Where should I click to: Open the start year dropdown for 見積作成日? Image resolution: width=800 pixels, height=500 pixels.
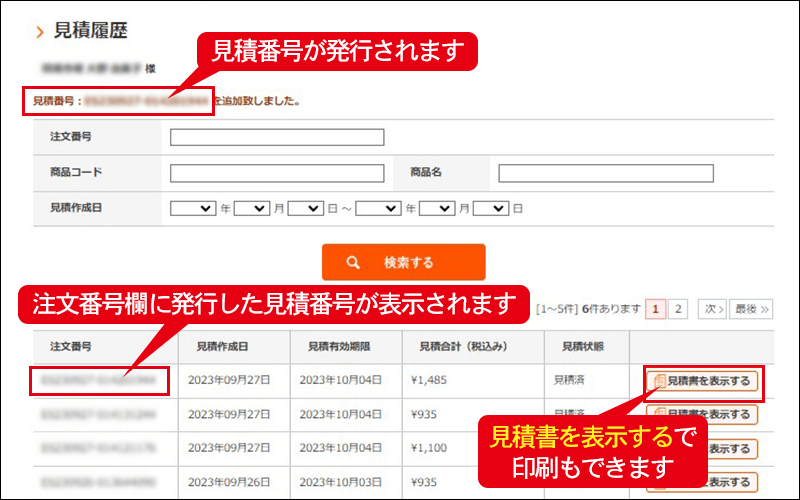click(x=193, y=208)
